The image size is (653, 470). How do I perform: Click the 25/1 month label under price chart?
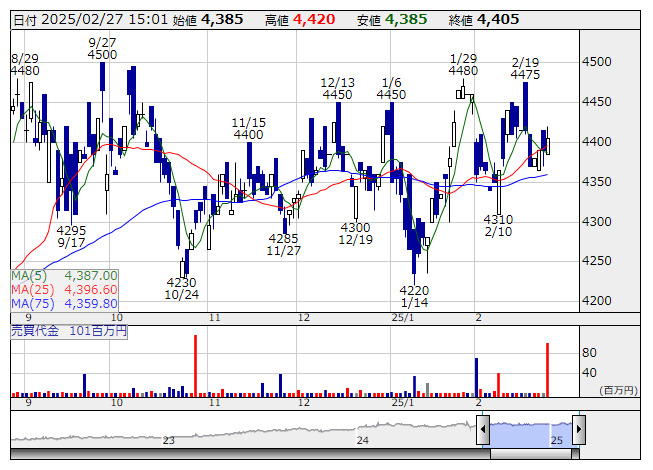(x=403, y=318)
